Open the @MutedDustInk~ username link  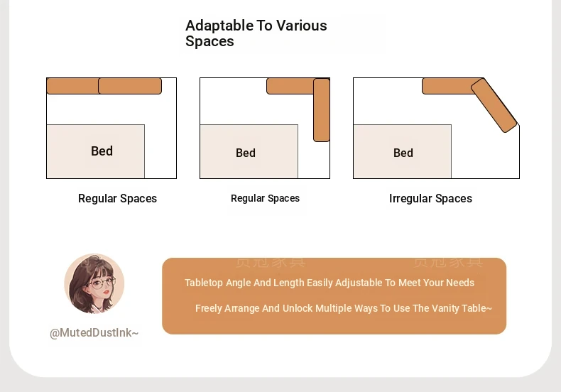94,333
